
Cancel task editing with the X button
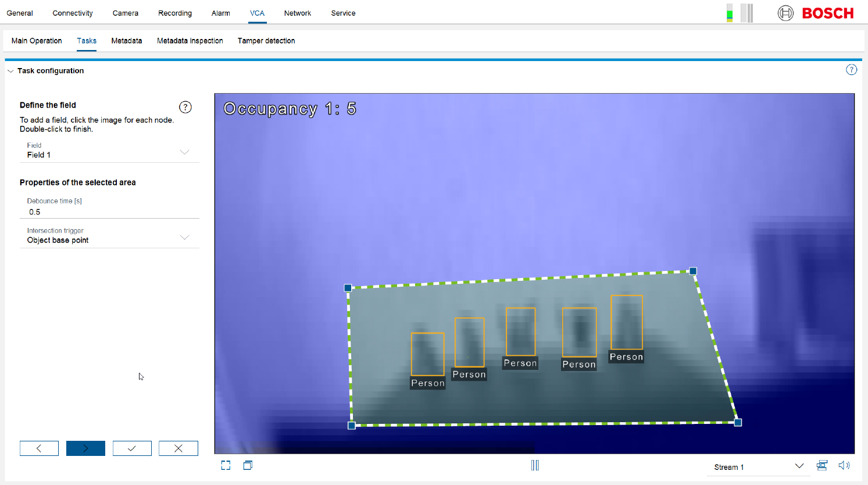[178, 448]
